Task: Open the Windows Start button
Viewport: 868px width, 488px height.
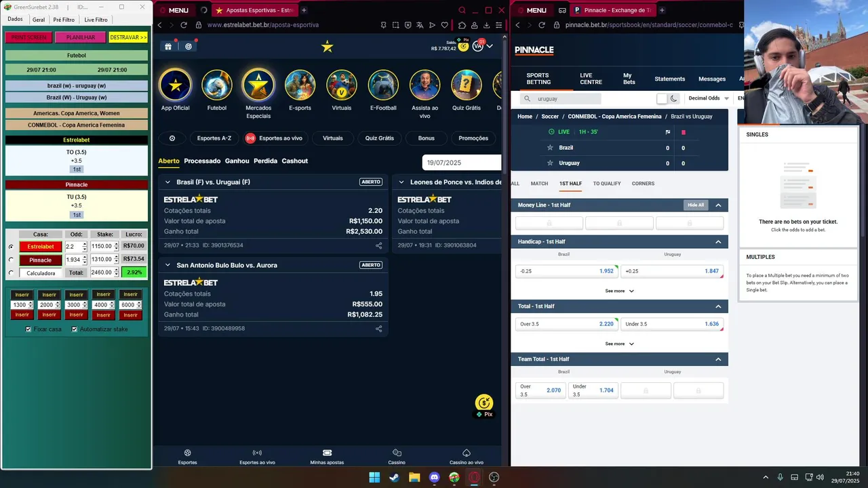Action: coord(374,477)
